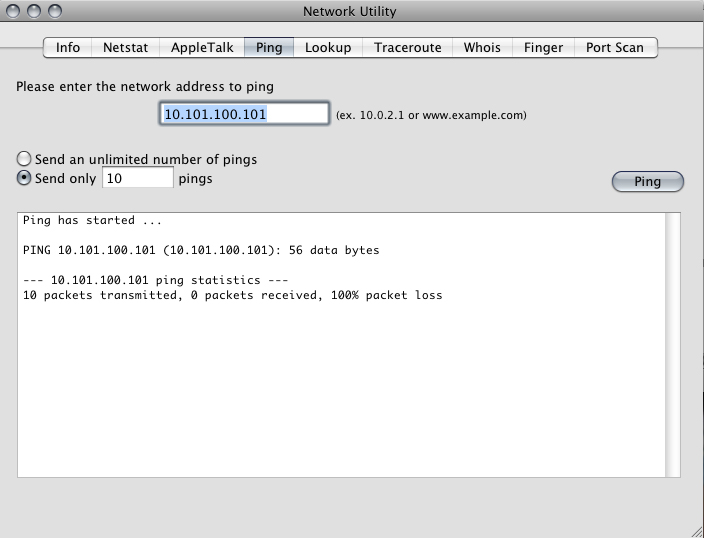
Task: Select the AppleTalk tab
Action: point(202,47)
